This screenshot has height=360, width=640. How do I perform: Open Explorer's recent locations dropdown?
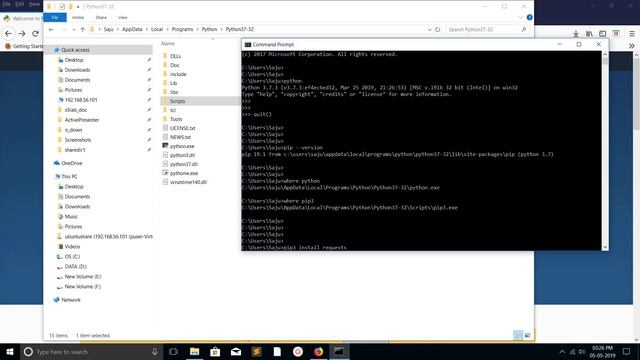click(x=73, y=29)
